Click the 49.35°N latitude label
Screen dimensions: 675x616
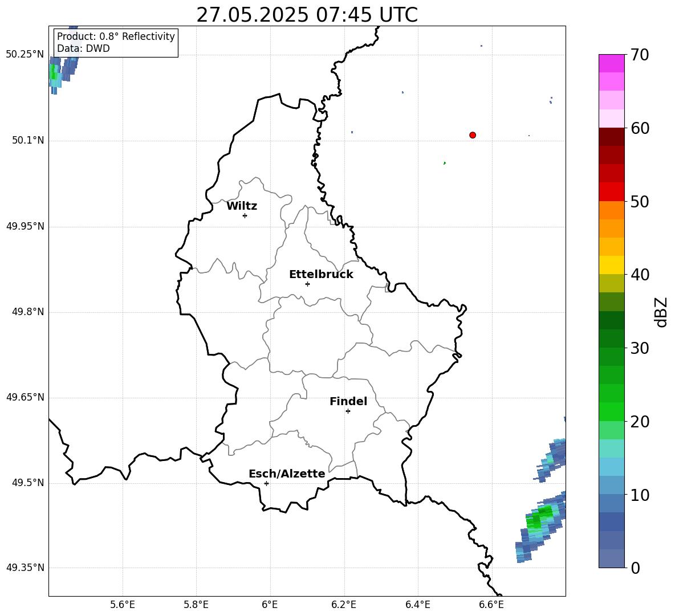pos(25,568)
